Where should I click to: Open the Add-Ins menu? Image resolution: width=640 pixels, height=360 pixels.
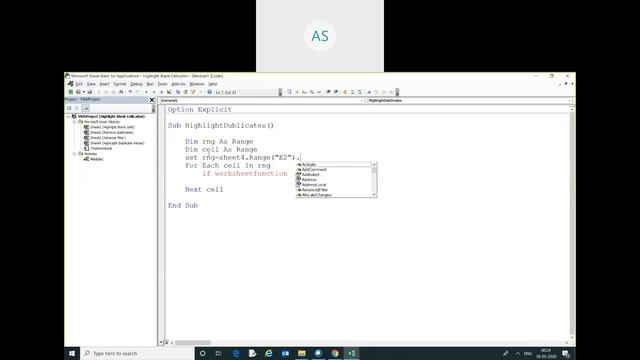click(178, 84)
